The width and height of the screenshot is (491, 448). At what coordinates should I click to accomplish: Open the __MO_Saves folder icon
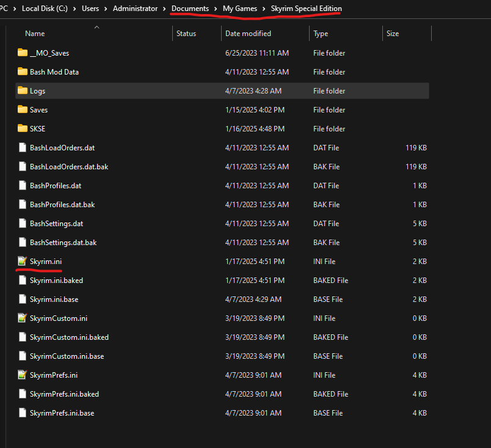point(23,53)
